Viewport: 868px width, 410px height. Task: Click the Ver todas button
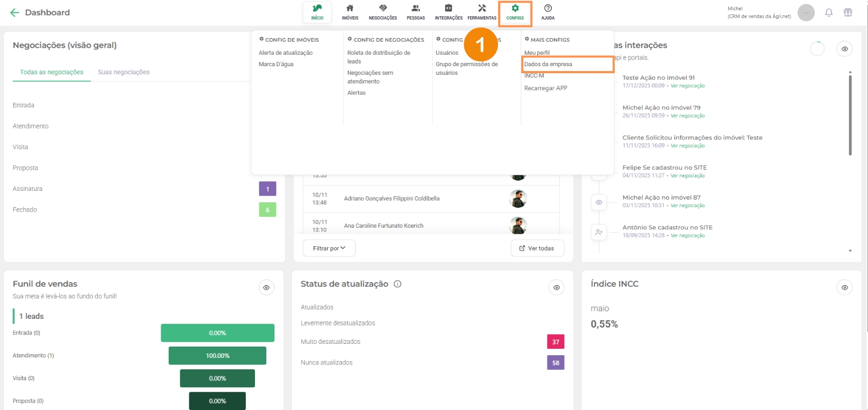(537, 248)
